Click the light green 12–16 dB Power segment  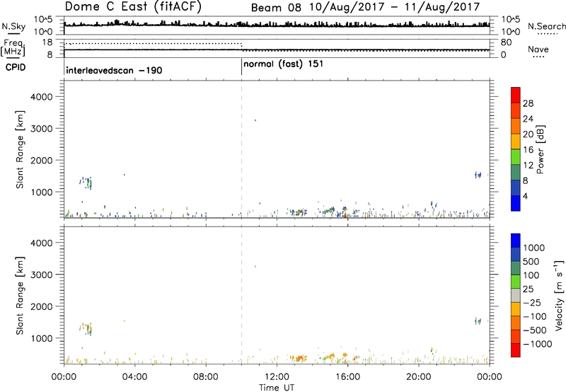[x=516, y=157]
